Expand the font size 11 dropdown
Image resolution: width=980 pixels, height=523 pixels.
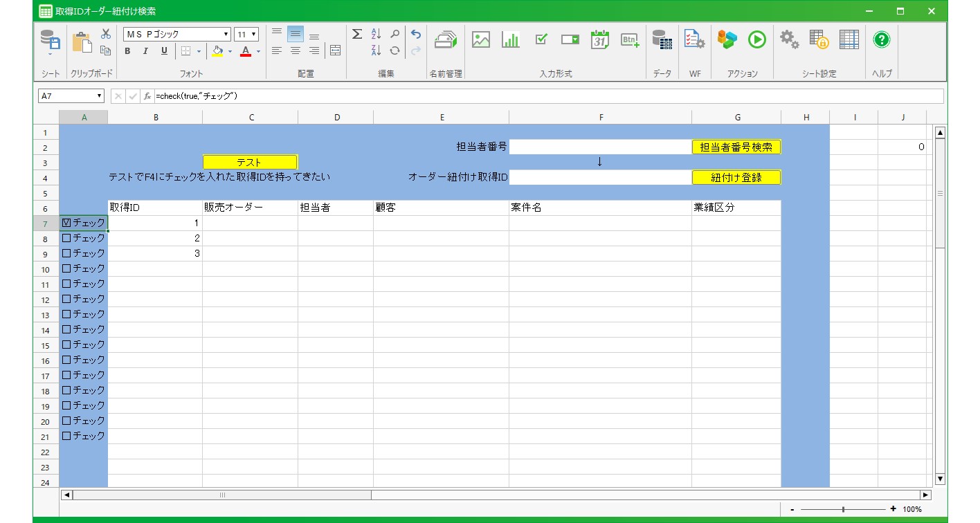(254, 34)
